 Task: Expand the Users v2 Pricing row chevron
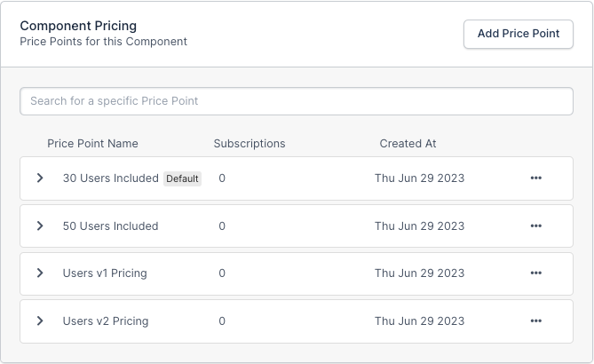(40, 321)
